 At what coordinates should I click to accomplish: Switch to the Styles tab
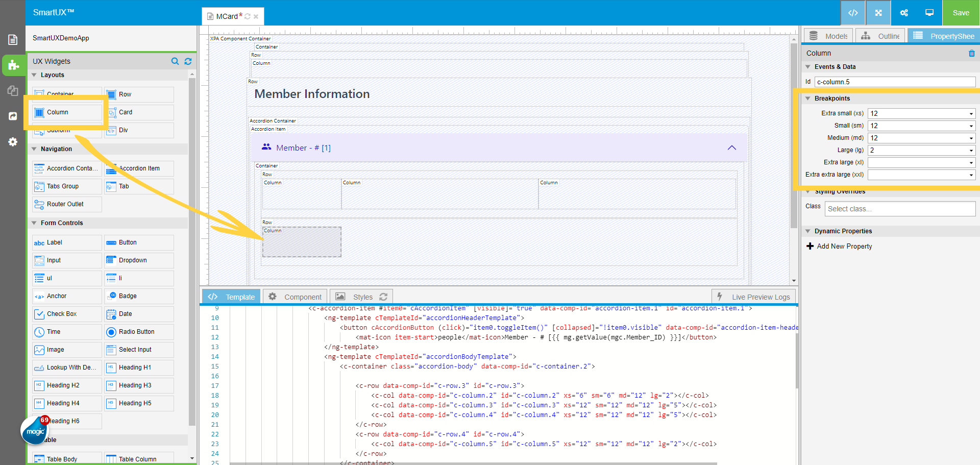(362, 297)
